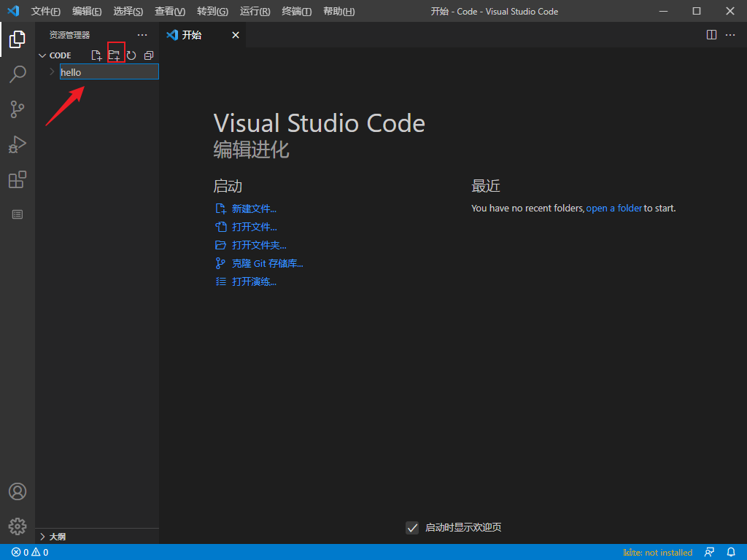Open the Manage gear settings icon
Image resolution: width=747 pixels, height=560 pixels.
[x=18, y=526]
